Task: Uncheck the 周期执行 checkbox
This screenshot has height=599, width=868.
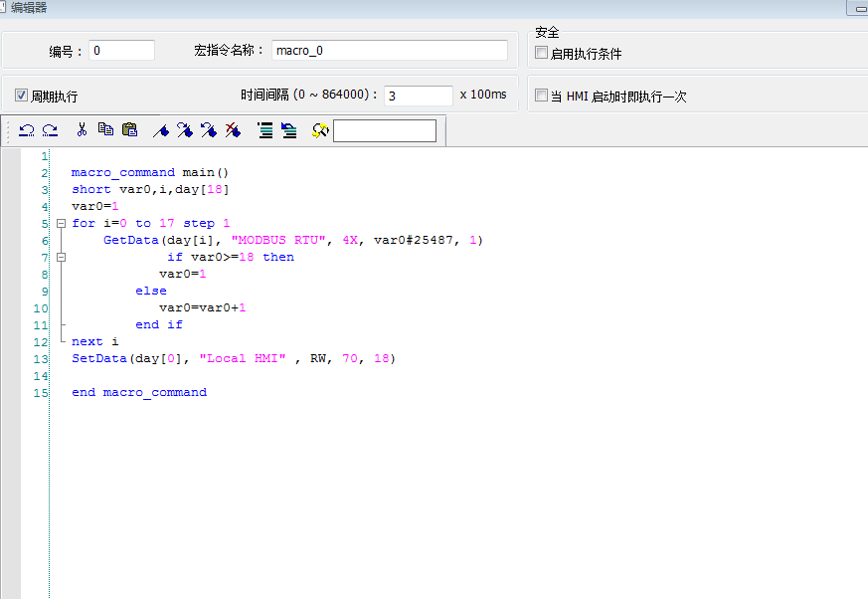Action: click(x=22, y=96)
